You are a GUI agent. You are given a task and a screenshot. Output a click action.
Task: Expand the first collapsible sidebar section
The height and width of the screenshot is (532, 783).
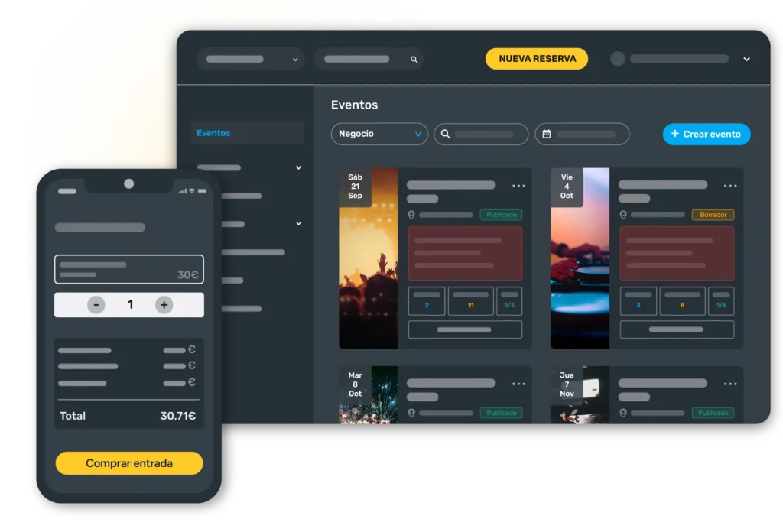[298, 167]
